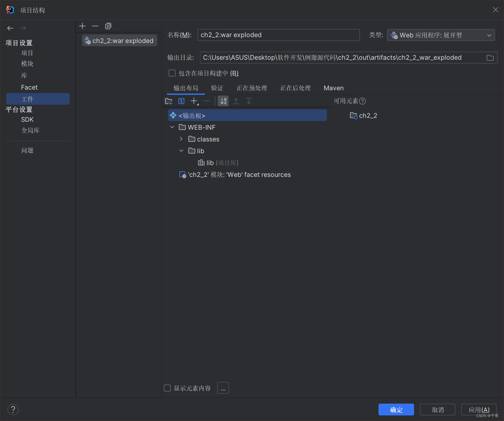Screen dimensions: 504x421
Task: Add a new artifact with plus icon
Action: (x=82, y=26)
